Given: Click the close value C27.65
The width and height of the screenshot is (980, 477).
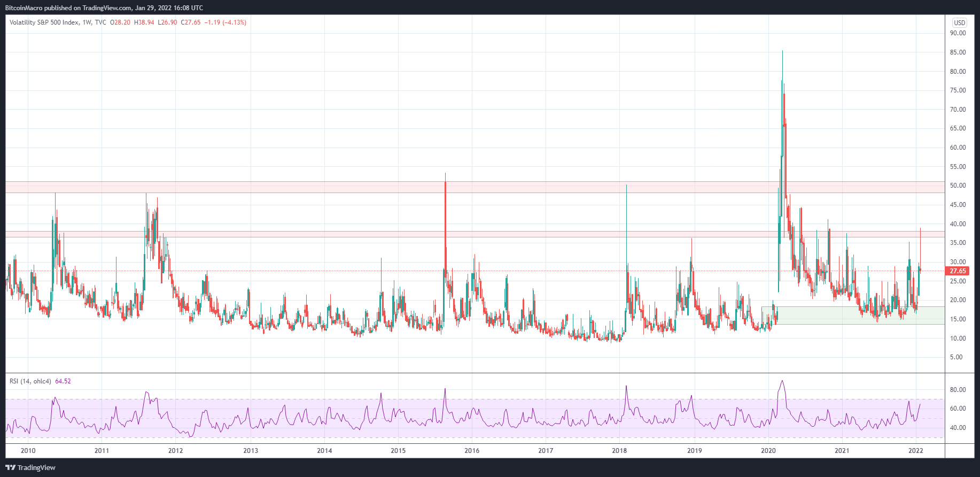Looking at the screenshot, I should click(191, 22).
